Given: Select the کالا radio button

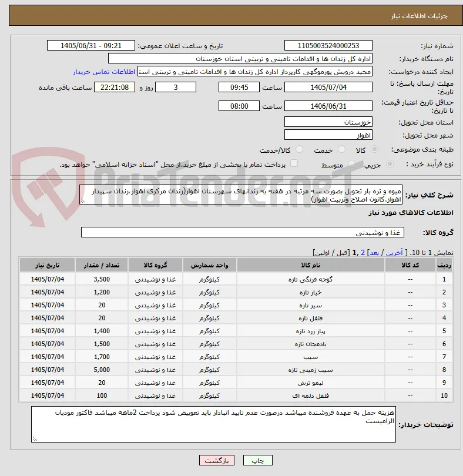Looking at the screenshot, I should click(x=375, y=149).
